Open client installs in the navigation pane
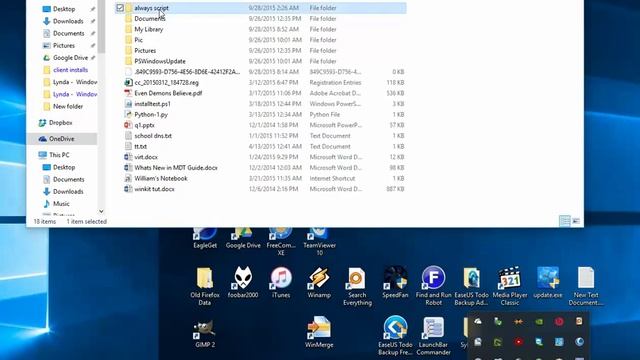Viewport: 640px width, 360px height. [70, 70]
